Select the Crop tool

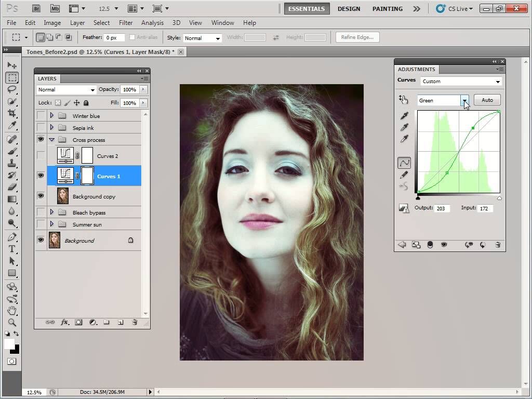12,113
